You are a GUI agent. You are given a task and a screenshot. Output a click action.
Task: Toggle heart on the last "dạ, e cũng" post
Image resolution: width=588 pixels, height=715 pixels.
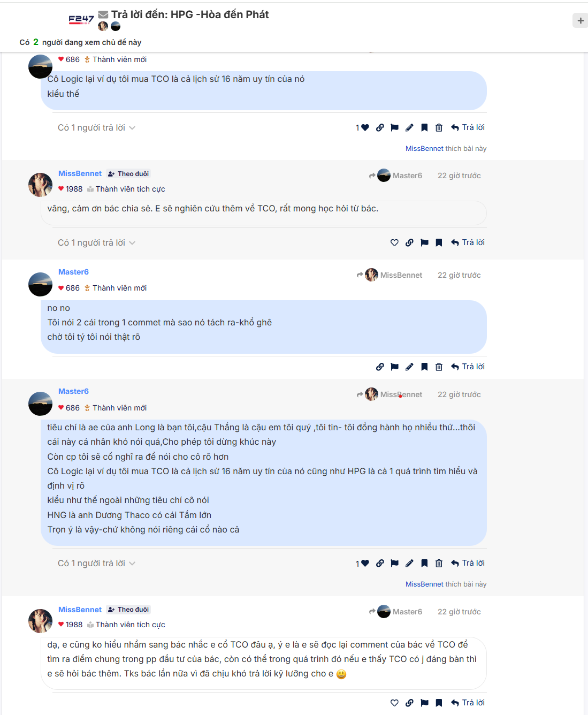[x=394, y=703]
